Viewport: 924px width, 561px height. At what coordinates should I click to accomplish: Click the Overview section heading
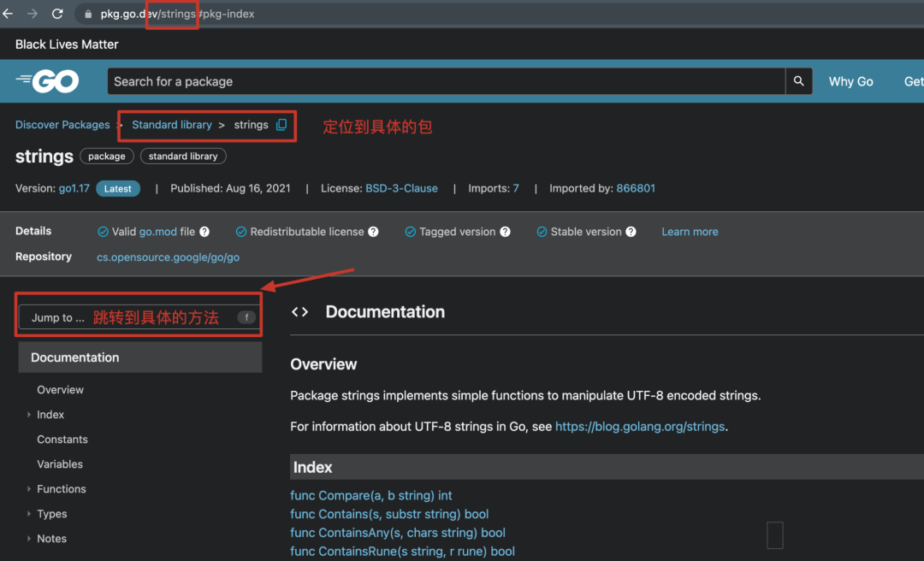click(x=323, y=364)
